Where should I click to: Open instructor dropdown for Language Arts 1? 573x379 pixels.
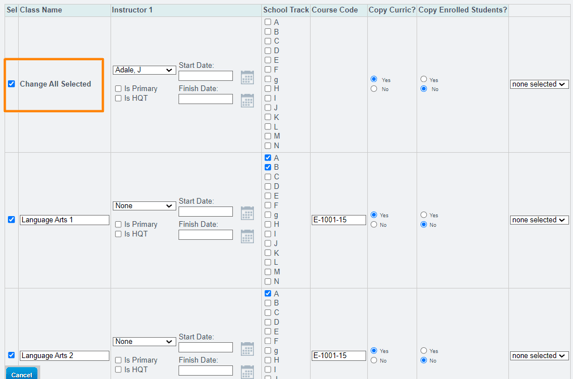[144, 206]
